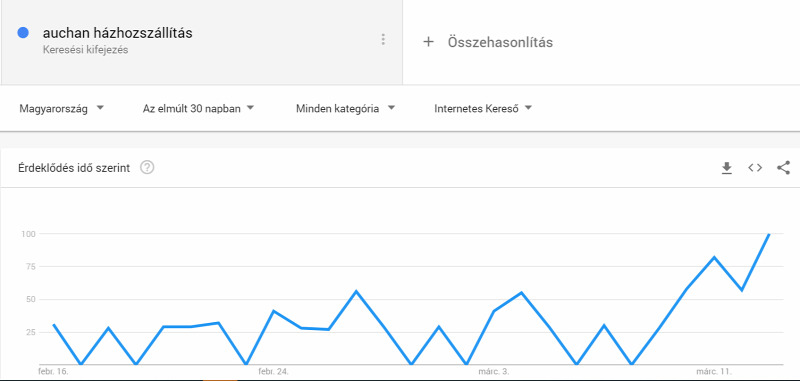Click the Összehasonlítás compare button
Viewport: 800px width, 381px height.
coord(500,42)
